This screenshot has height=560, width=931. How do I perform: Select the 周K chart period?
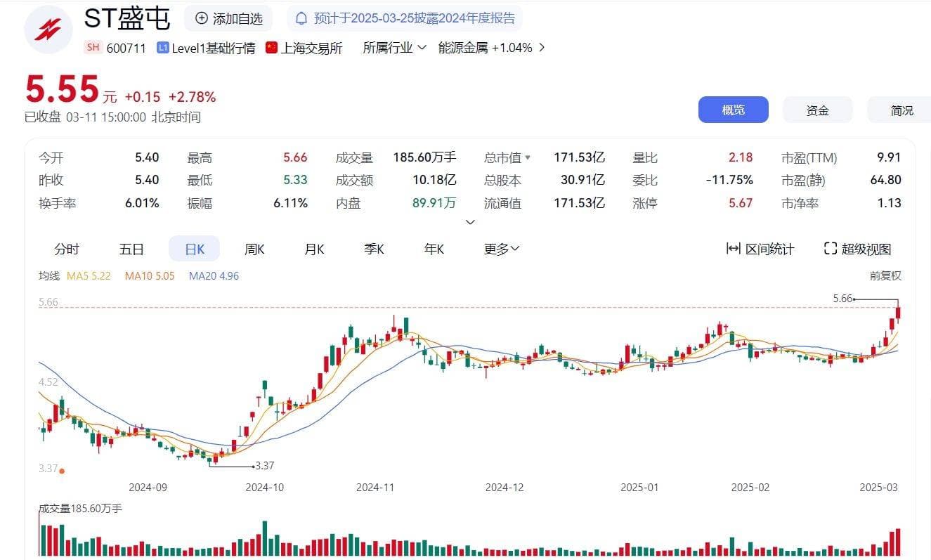(254, 249)
